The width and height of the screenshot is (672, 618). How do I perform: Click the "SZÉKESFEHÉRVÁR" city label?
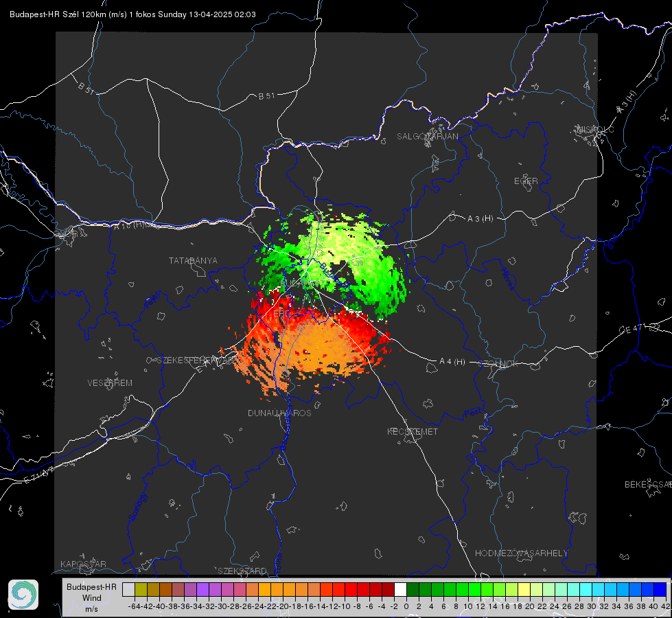pyautogui.click(x=196, y=360)
